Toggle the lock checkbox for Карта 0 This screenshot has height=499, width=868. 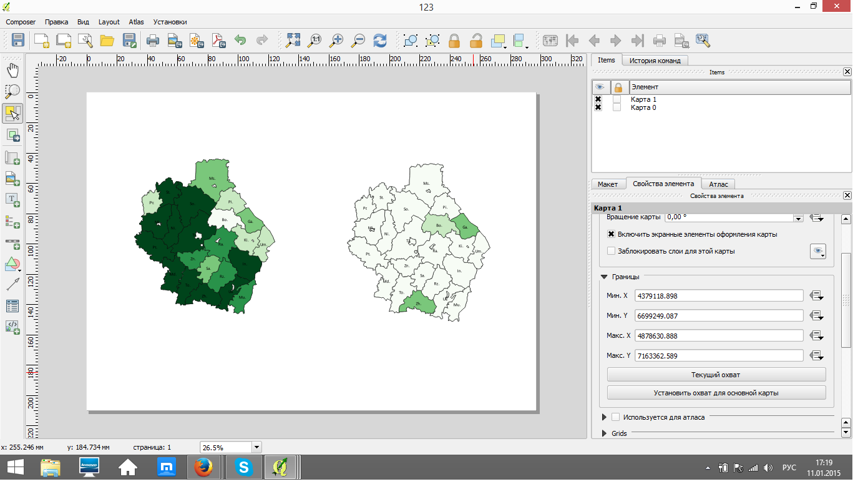coord(617,107)
